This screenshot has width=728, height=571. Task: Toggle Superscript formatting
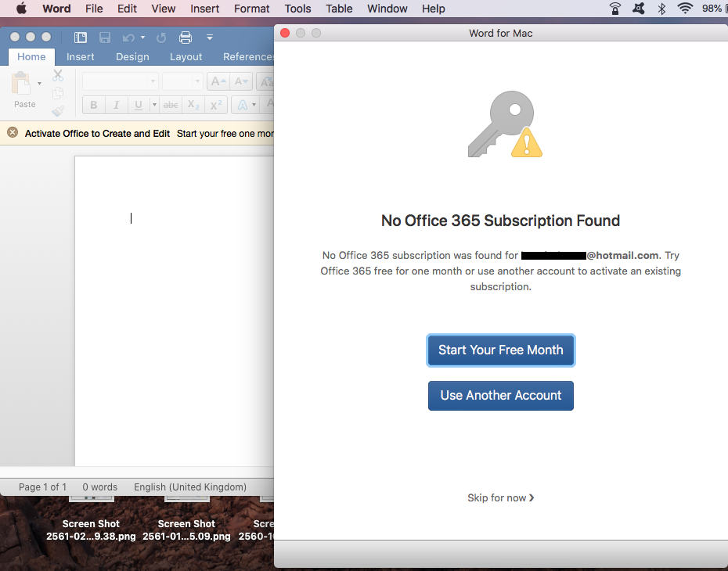click(x=216, y=105)
